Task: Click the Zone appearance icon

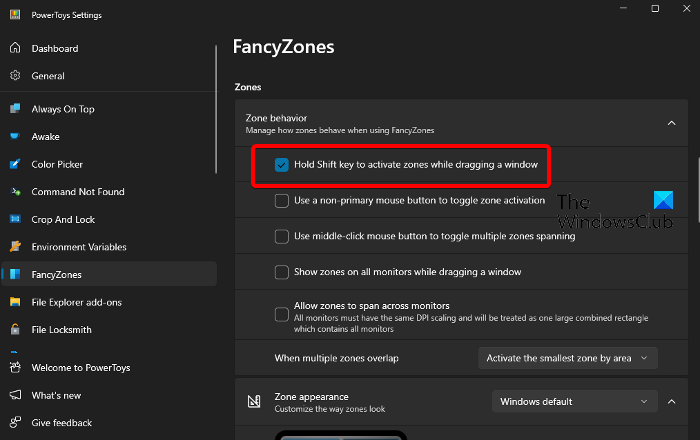Action: coord(254,402)
